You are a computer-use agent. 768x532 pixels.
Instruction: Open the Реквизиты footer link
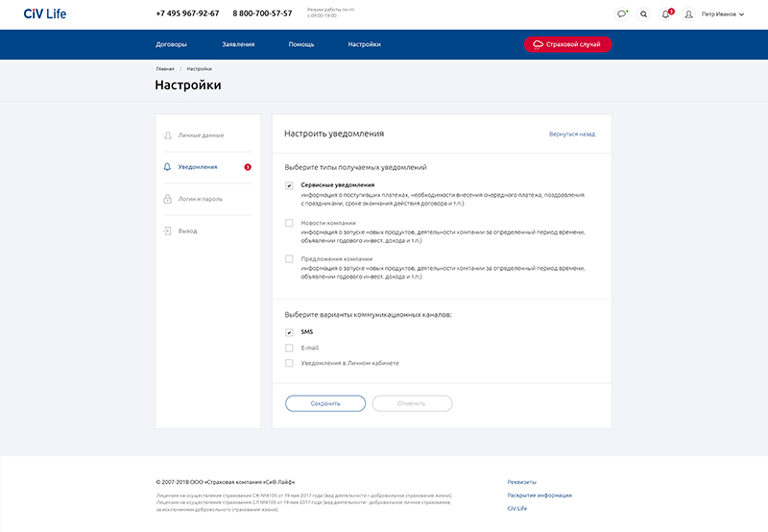[521, 481]
